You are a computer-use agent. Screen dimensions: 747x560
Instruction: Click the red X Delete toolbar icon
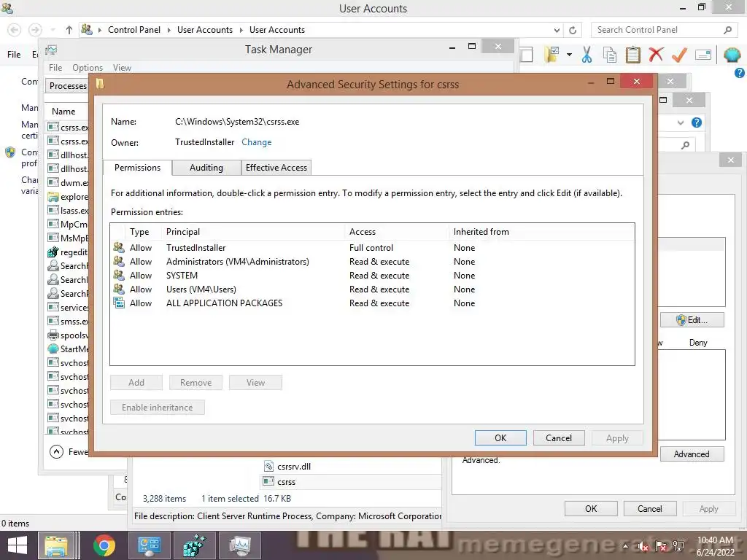656,54
